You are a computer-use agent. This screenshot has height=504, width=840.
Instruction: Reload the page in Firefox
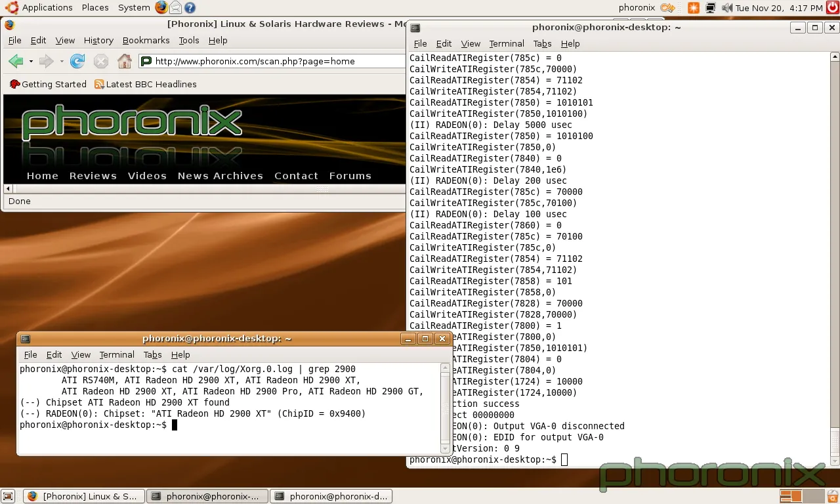pos(77,61)
